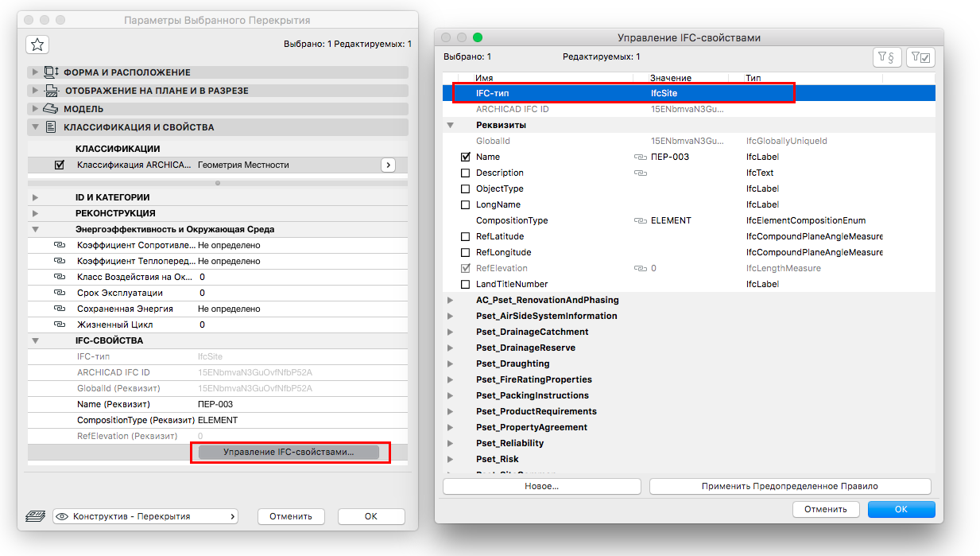Click link icon beside Коэффициент Сопротивления
Viewport: 980px width, 556px height.
(59, 245)
